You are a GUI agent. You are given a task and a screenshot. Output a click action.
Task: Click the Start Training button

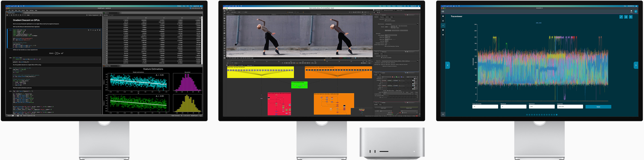(388, 30)
